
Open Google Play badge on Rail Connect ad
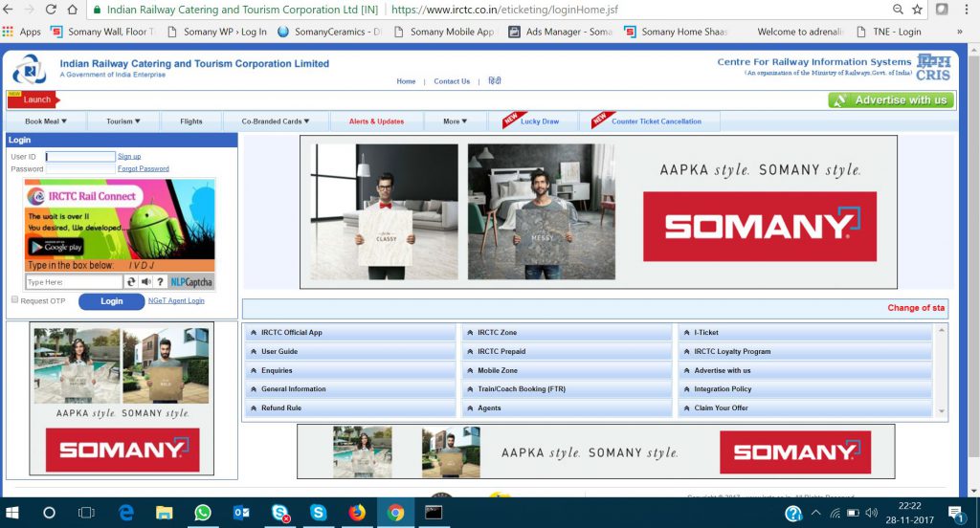click(56, 247)
